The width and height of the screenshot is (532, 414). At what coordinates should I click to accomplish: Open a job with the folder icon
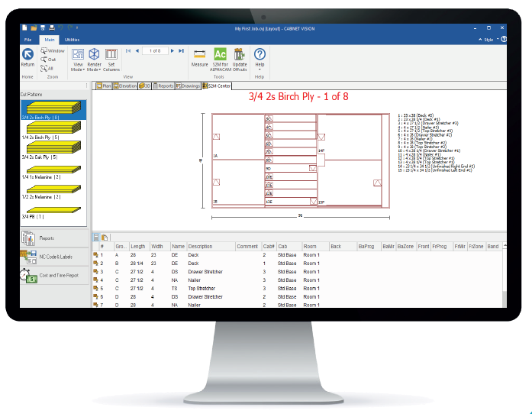pyautogui.click(x=34, y=27)
